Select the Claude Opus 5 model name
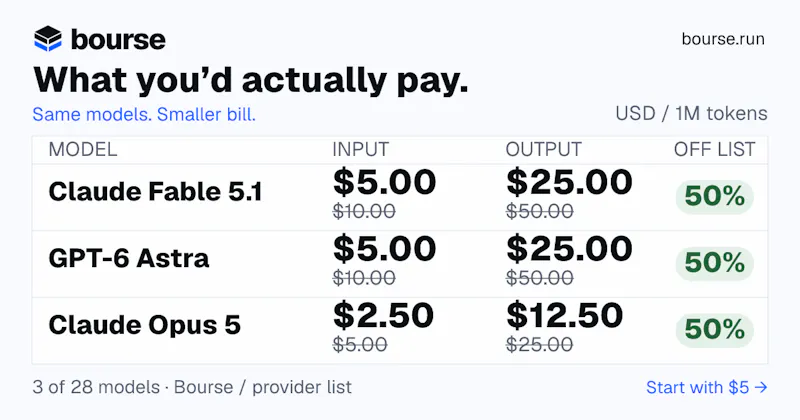Screen dimensions: 800x420 [144, 325]
